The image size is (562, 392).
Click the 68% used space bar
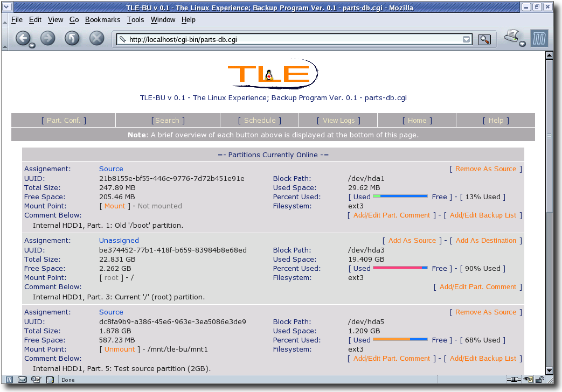(400, 339)
